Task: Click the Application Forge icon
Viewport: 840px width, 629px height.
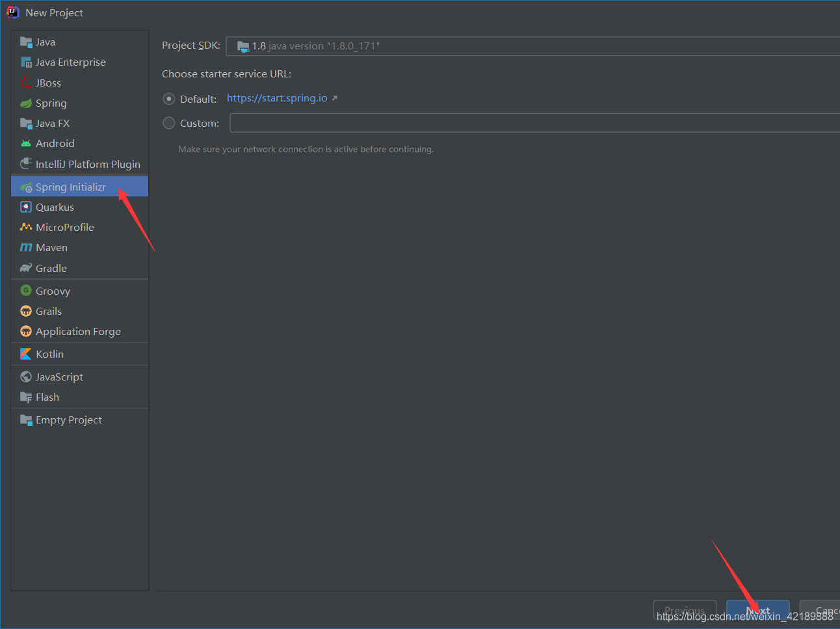Action: tap(26, 331)
